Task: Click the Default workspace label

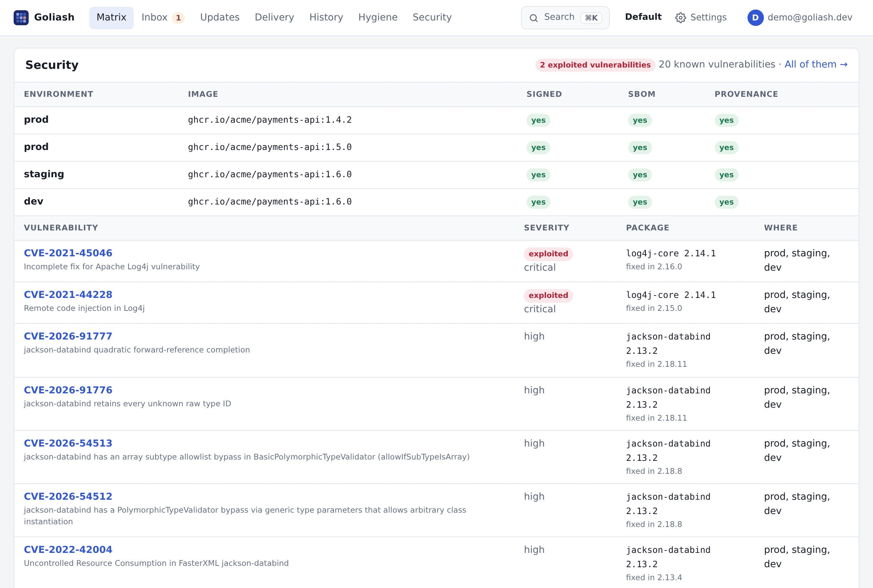Action: (643, 17)
